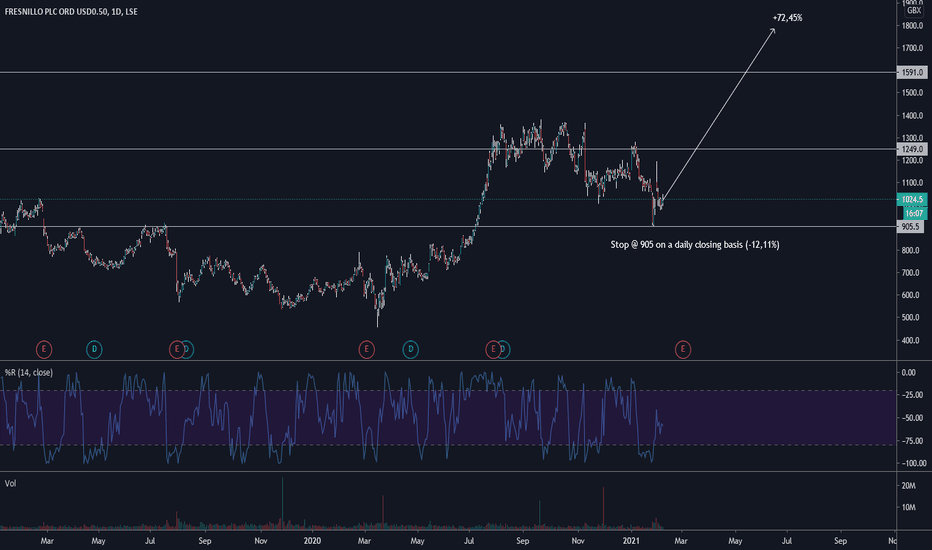The width and height of the screenshot is (932, 550).
Task: Click the 1591.0 horizontal line price label
Action: (x=912, y=73)
